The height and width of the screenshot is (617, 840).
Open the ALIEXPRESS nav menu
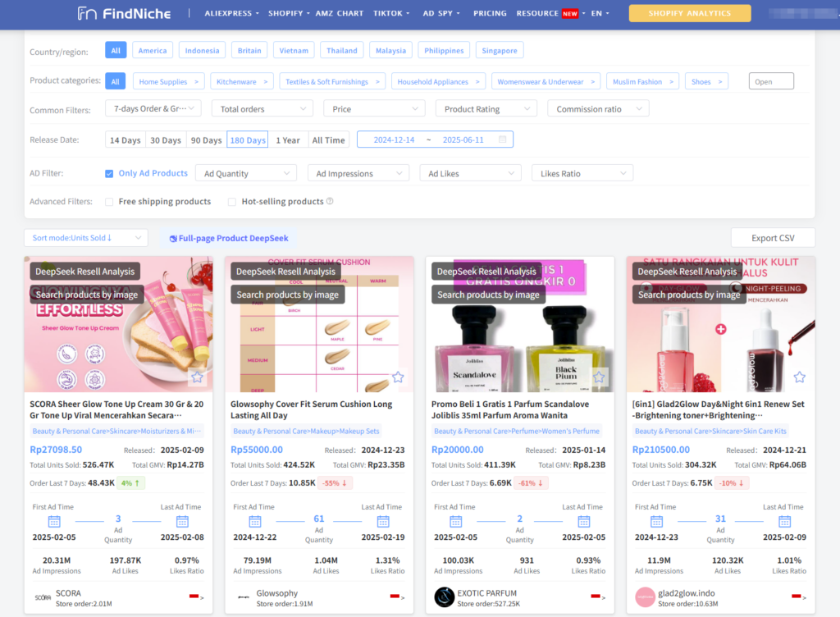231,13
